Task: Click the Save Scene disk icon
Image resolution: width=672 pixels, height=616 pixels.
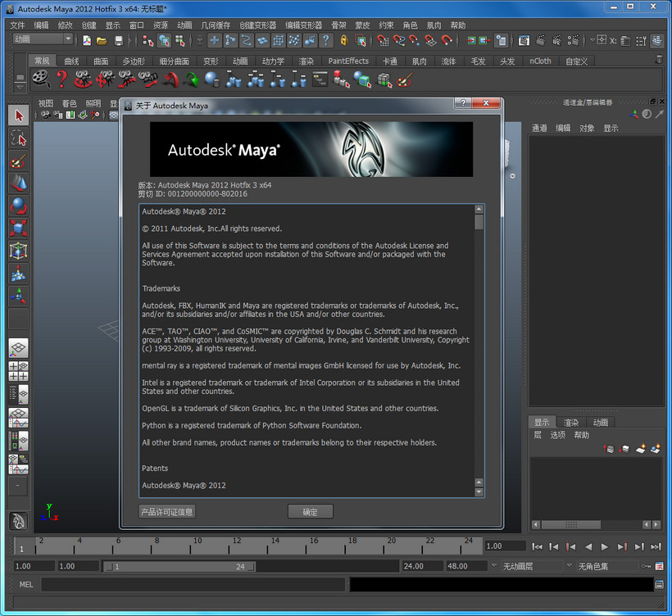Action: [119, 41]
